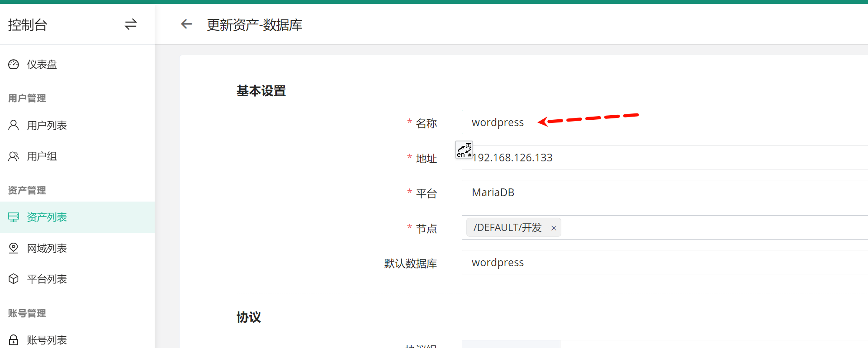Navigate to 网域列表 page
The height and width of the screenshot is (348, 868).
click(47, 248)
